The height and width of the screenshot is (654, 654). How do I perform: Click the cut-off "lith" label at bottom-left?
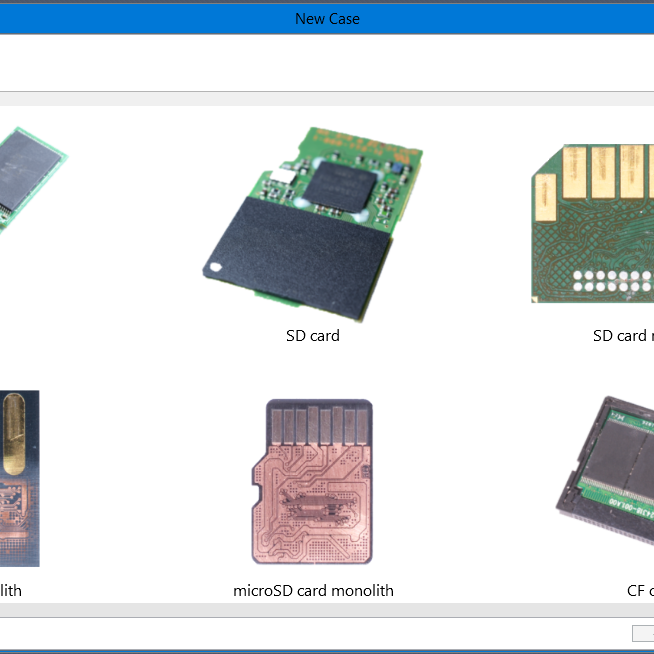point(11,590)
